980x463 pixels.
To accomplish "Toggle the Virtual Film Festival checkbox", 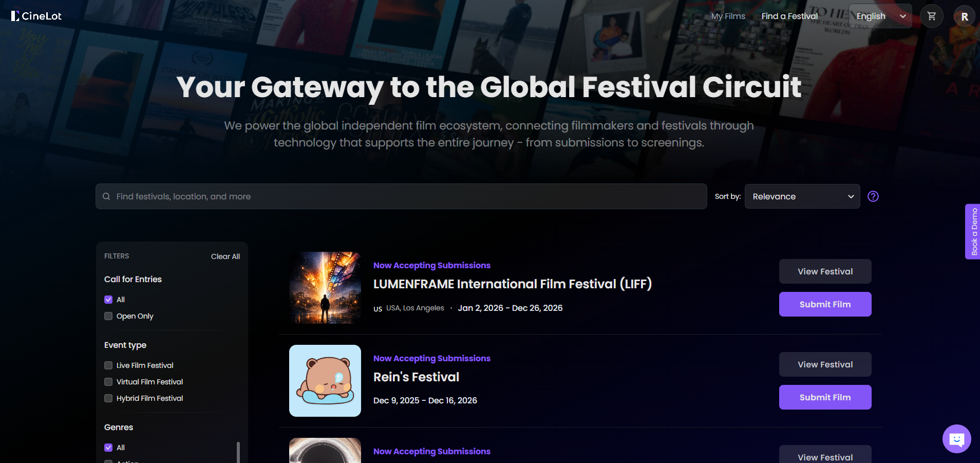I will pos(108,382).
